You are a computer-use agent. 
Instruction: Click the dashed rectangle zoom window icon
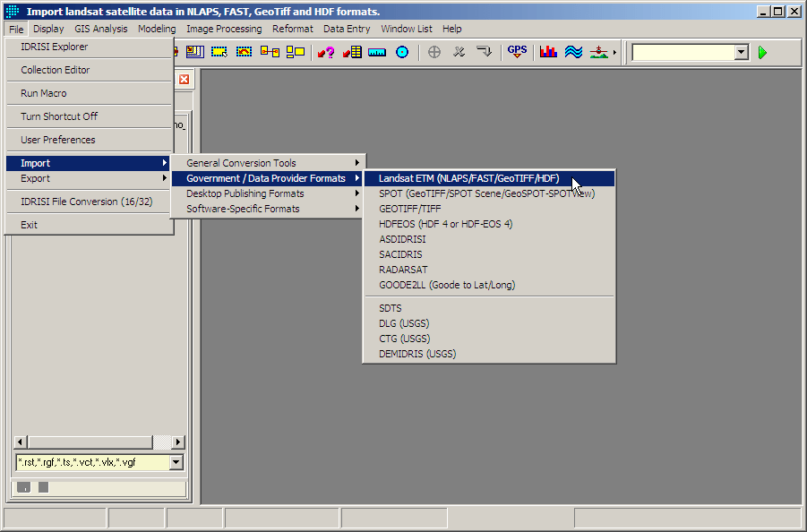[219, 52]
